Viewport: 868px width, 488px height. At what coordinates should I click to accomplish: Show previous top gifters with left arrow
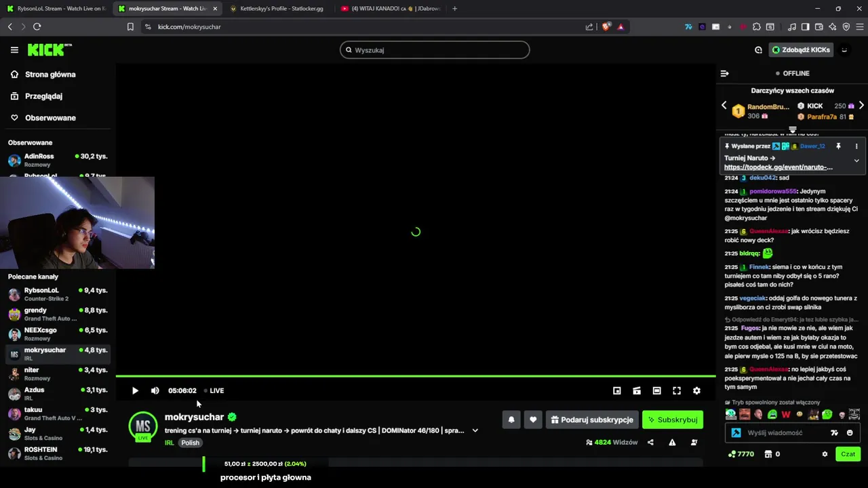(x=724, y=106)
